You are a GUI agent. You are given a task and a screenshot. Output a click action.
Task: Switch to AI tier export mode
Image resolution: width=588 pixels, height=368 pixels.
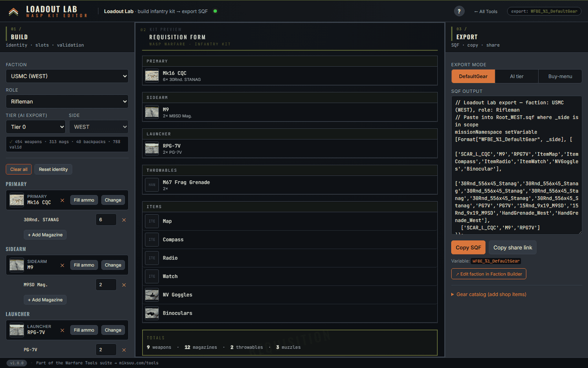516,76
